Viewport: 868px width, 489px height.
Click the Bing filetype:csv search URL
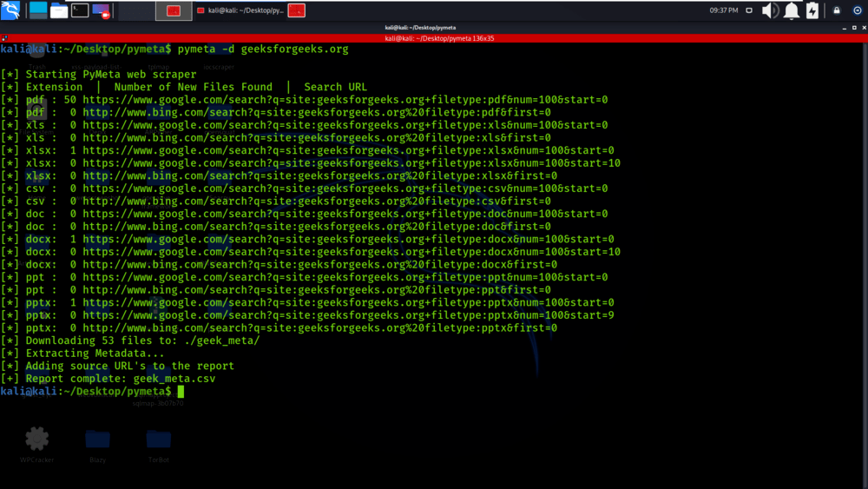point(317,202)
